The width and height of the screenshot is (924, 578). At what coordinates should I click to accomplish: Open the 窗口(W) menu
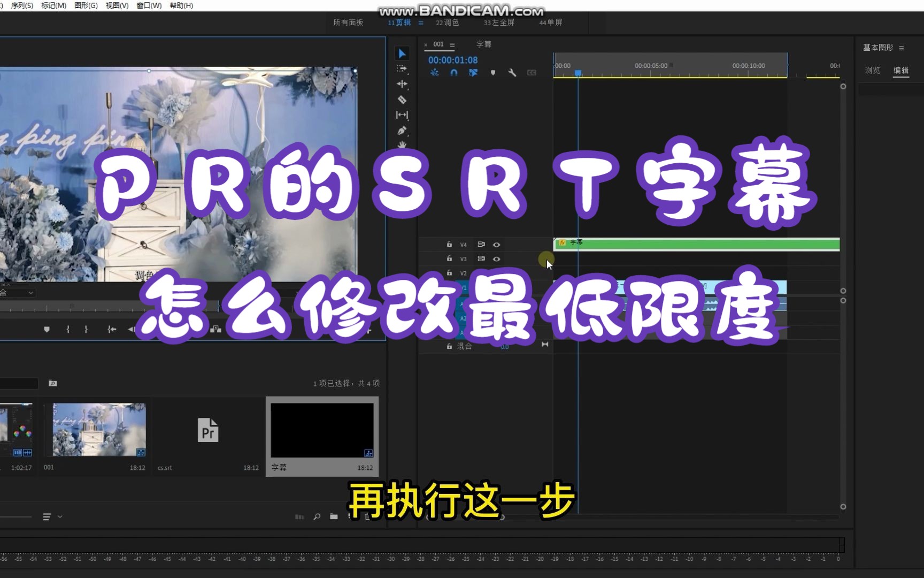(149, 5)
